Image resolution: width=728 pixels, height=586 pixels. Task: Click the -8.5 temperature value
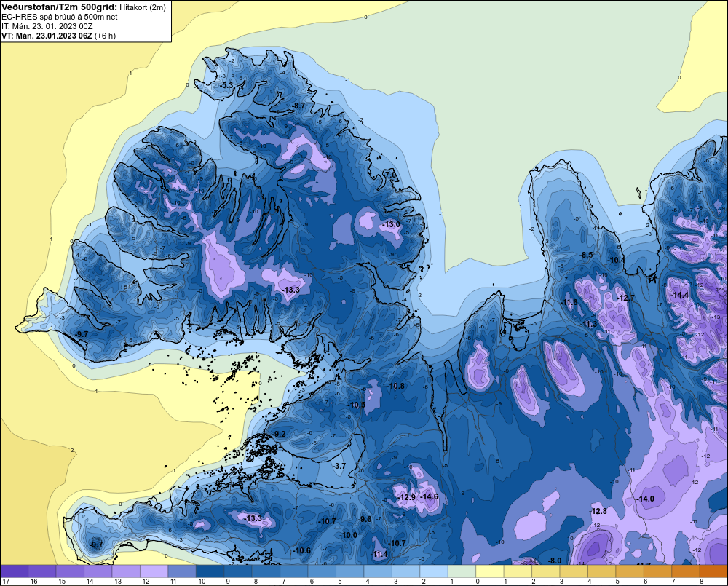click(586, 255)
